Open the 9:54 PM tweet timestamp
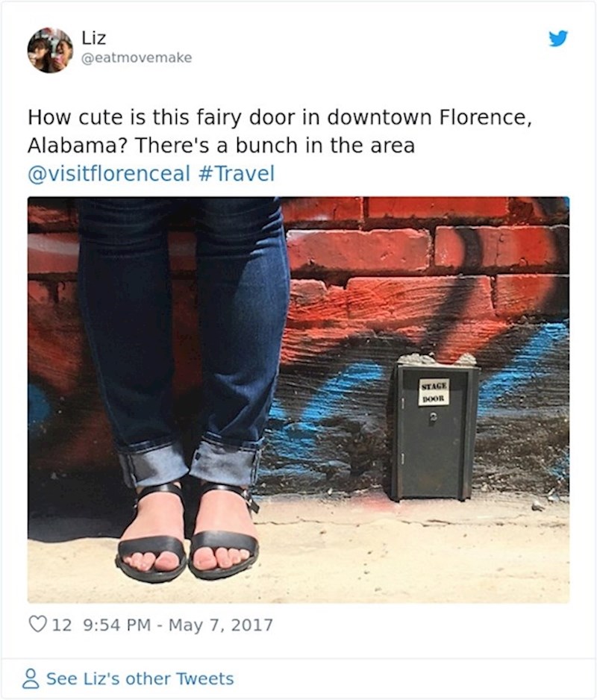597x700 pixels. click(x=117, y=625)
